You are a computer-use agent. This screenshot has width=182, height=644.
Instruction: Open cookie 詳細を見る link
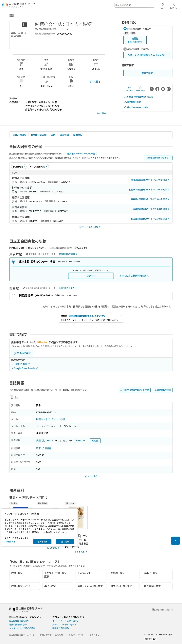click(x=10, y=542)
